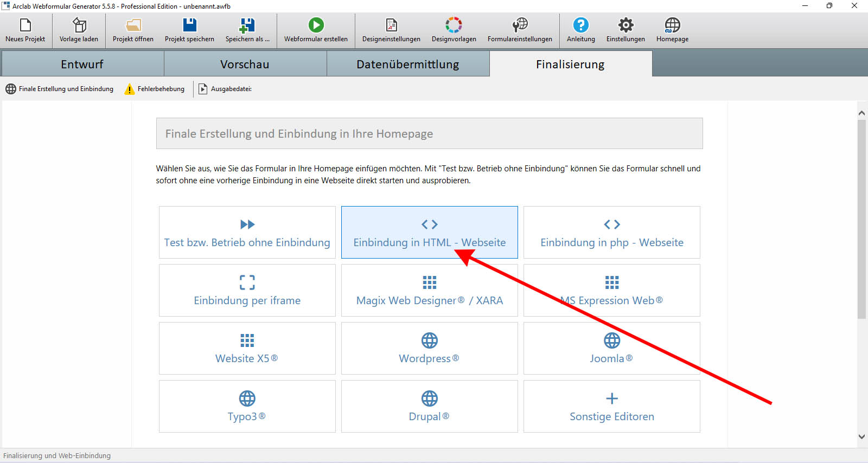Open Formulareinstellungen in the toolbar

(520, 25)
